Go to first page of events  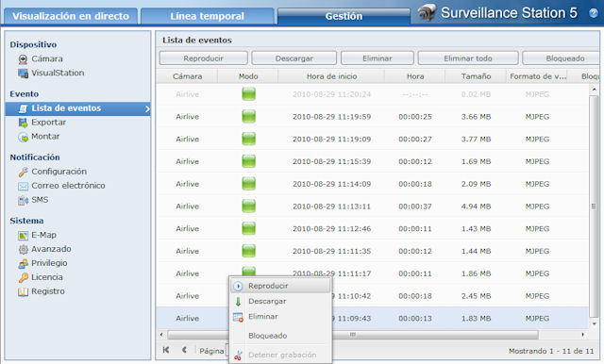click(x=166, y=350)
